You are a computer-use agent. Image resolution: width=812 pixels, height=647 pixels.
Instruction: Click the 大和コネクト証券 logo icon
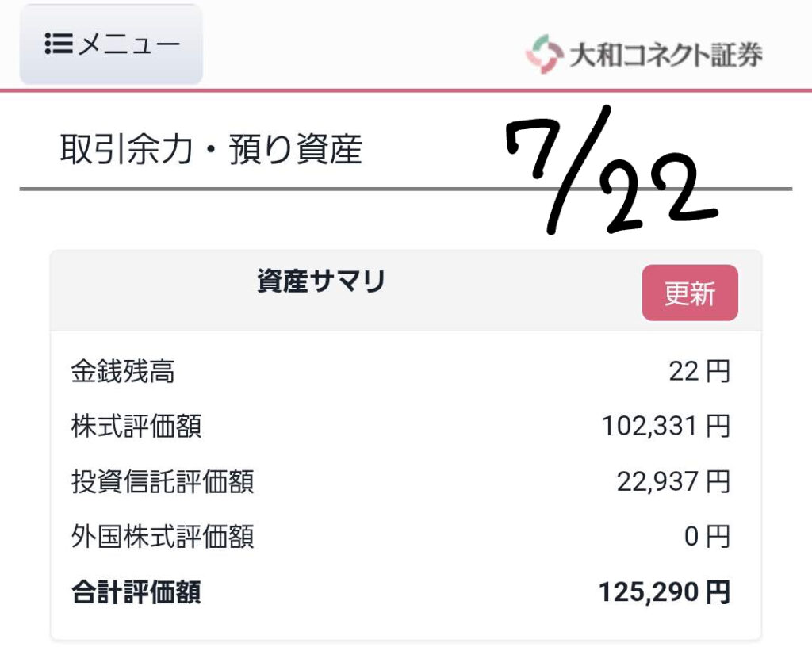click(x=544, y=54)
